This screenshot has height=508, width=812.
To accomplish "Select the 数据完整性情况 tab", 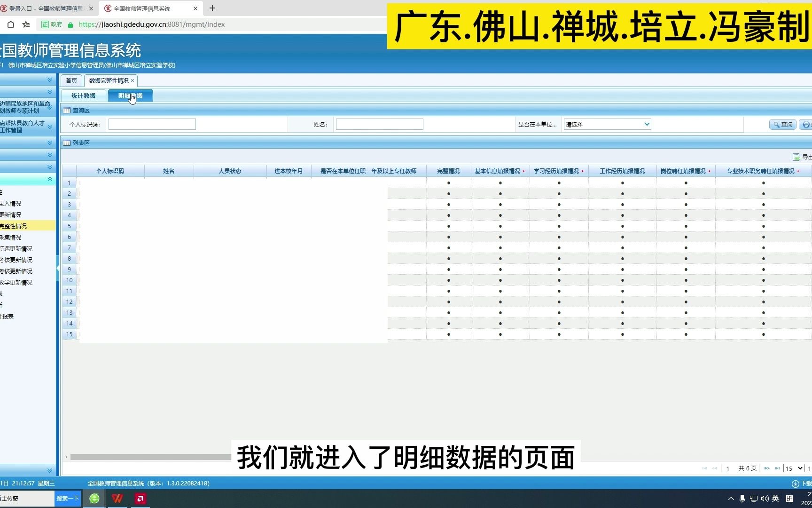I will (x=109, y=80).
